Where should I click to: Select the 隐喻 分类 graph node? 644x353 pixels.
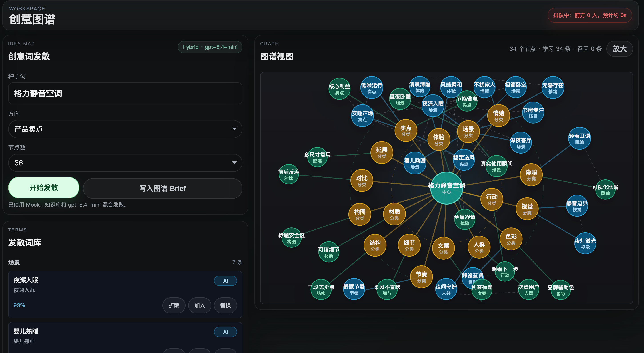tap(531, 175)
